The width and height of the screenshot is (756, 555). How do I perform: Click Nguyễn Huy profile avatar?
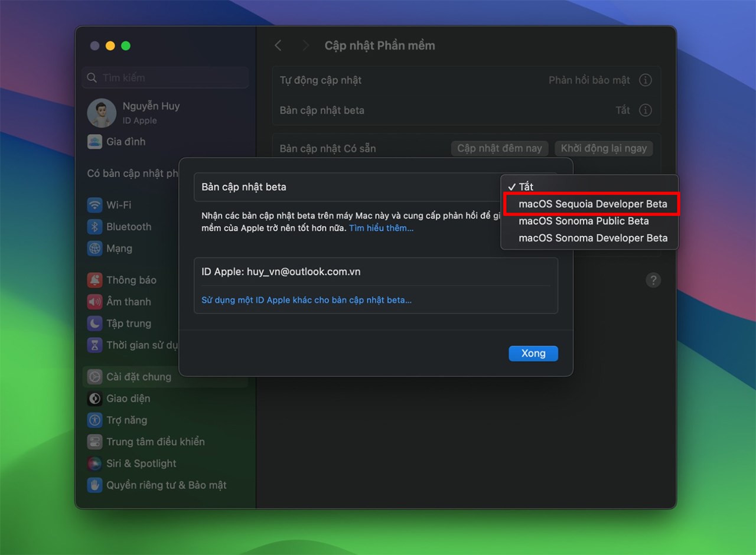click(102, 113)
